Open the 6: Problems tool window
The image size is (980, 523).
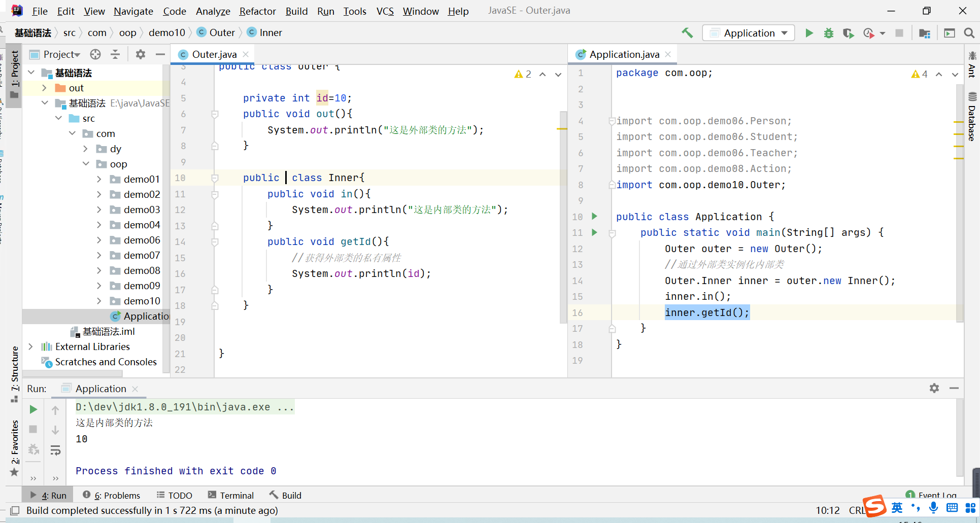(x=112, y=495)
